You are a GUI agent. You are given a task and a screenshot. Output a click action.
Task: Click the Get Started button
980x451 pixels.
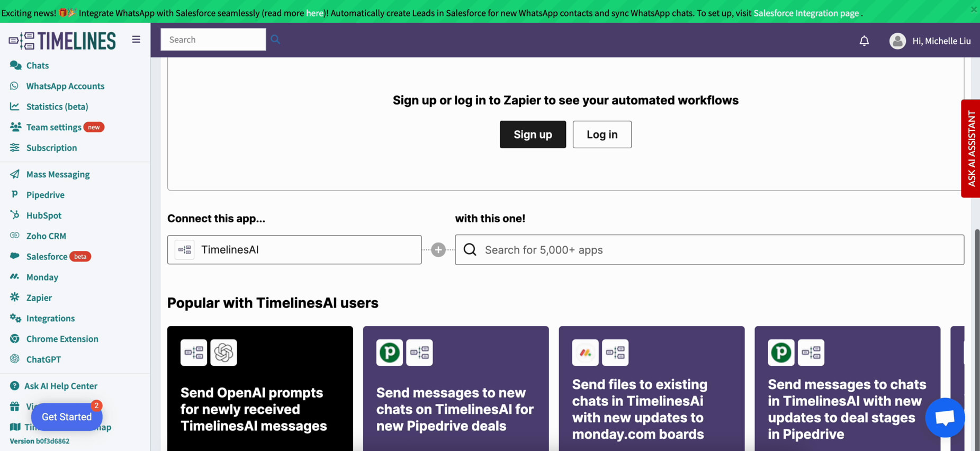pos(67,417)
